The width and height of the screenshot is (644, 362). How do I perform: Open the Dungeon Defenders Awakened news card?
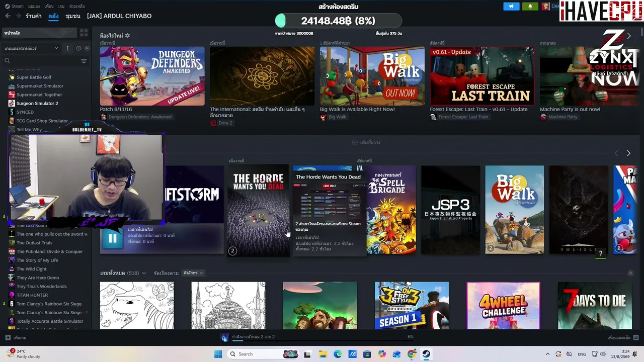(152, 76)
